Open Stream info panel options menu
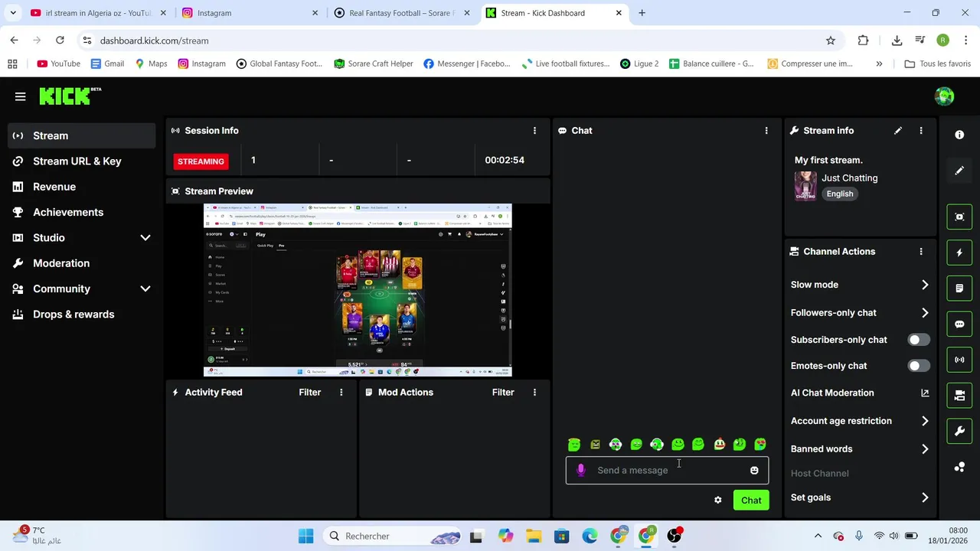980x551 pixels. click(921, 131)
